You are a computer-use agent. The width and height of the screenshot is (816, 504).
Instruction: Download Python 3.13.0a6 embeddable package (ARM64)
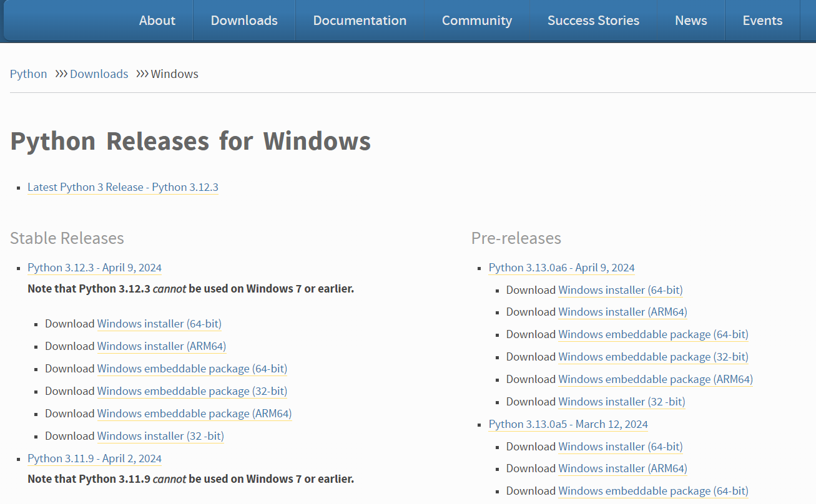coord(656,379)
